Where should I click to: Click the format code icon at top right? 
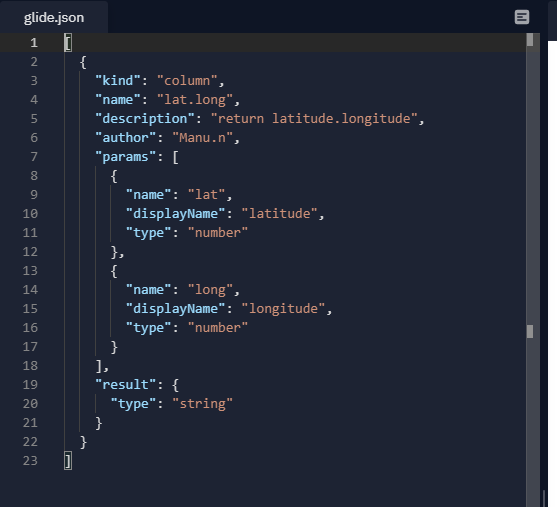click(522, 17)
